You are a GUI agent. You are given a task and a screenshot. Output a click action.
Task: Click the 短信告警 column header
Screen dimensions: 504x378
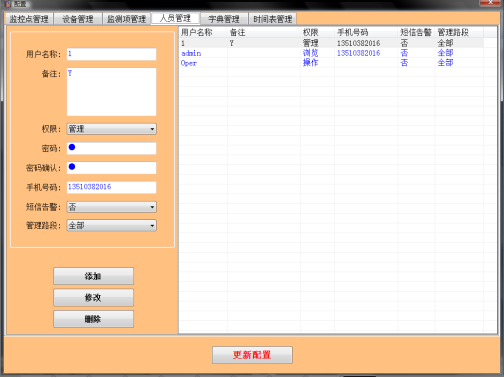[x=416, y=32]
